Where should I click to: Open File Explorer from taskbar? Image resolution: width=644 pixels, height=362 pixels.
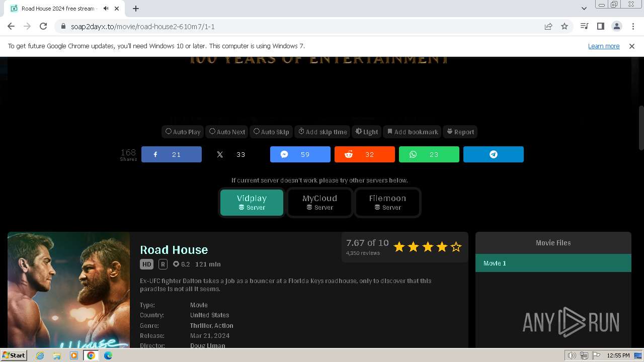[x=57, y=355]
